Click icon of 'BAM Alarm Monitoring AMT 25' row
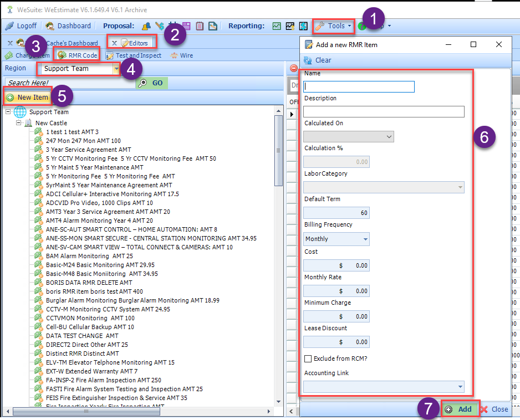Image resolution: width=520 pixels, height=420 pixels. coord(39,256)
